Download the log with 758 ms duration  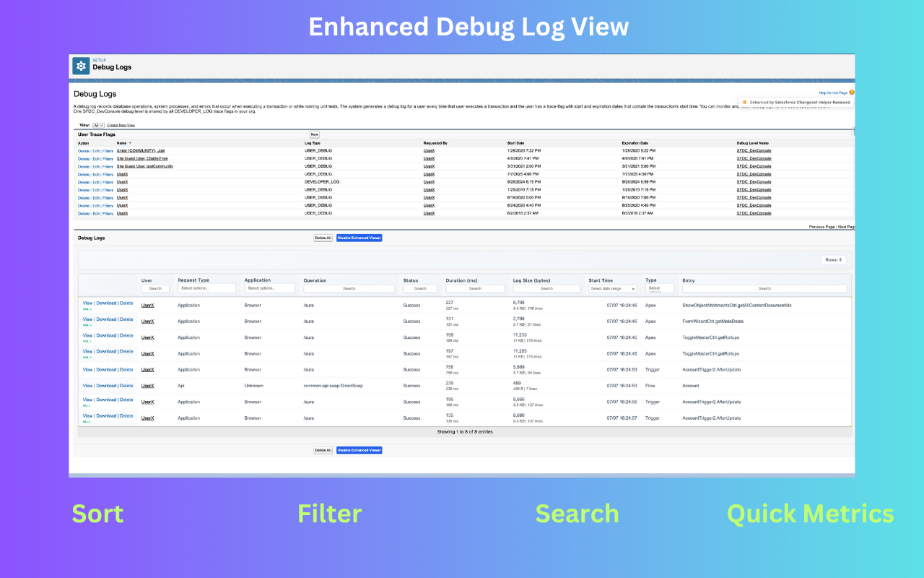[x=106, y=369]
